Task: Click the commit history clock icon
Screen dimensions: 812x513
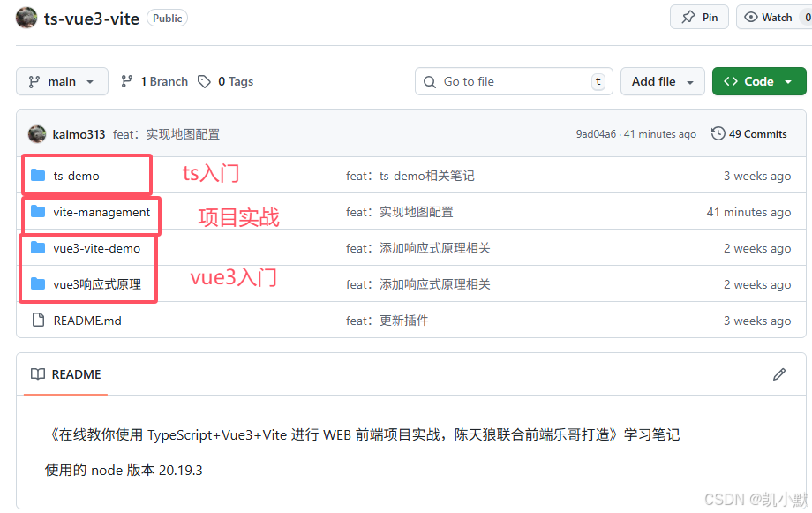Action: click(718, 133)
